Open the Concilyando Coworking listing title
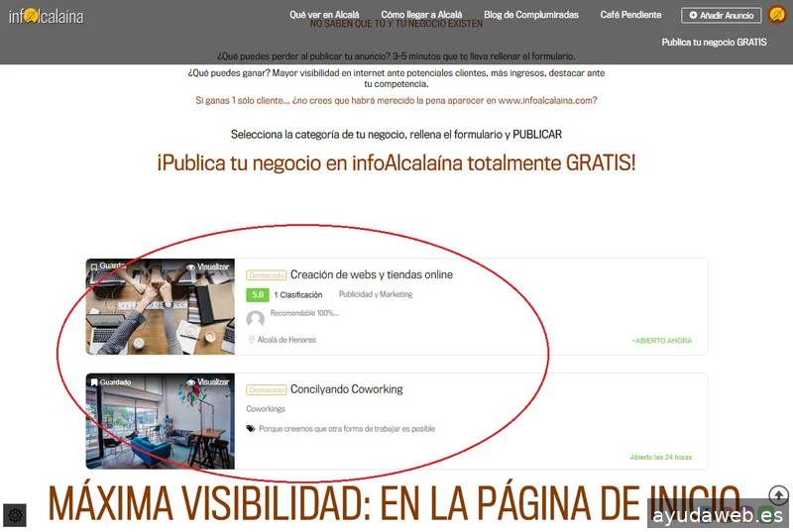Viewport: 793px width, 532px height. click(x=346, y=389)
